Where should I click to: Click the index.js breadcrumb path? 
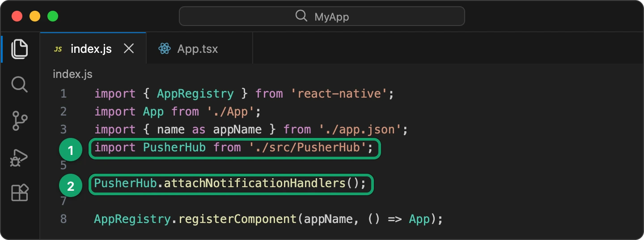(72, 74)
